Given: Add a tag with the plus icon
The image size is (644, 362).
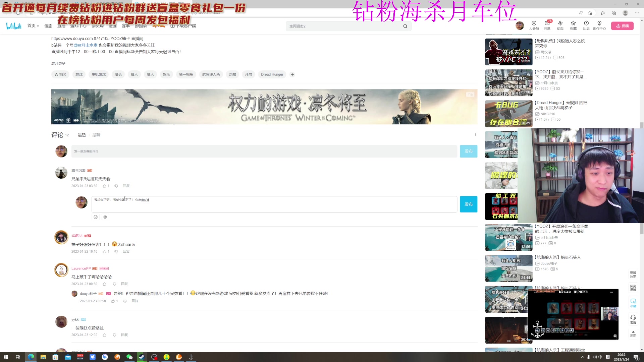Looking at the screenshot, I should point(292,74).
